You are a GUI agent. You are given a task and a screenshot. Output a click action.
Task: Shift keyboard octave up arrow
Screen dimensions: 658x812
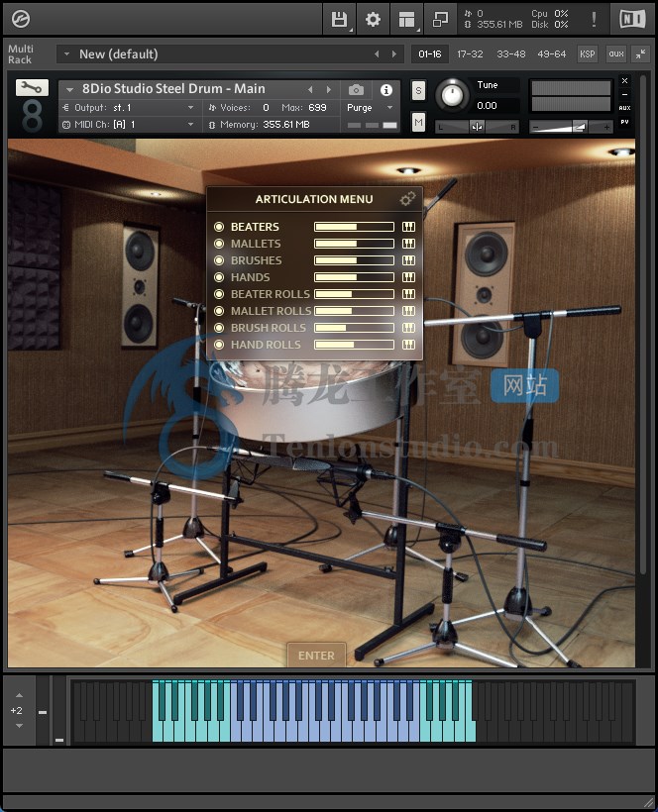(19, 695)
